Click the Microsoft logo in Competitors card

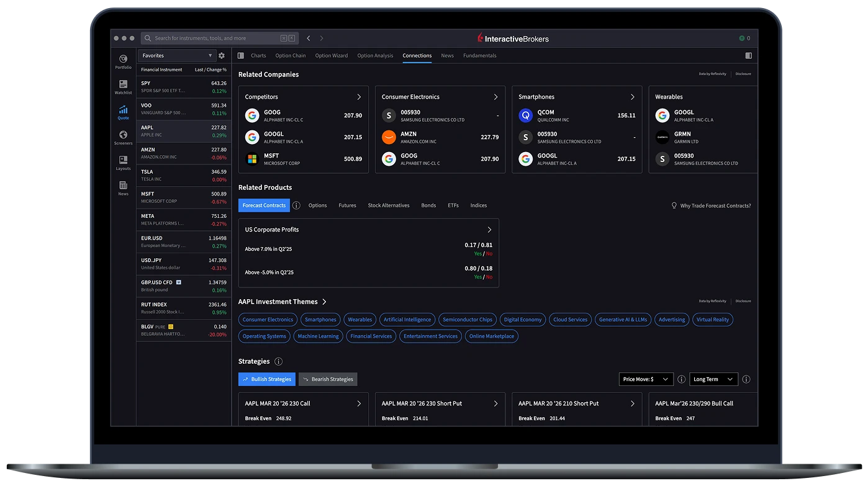[x=252, y=159]
